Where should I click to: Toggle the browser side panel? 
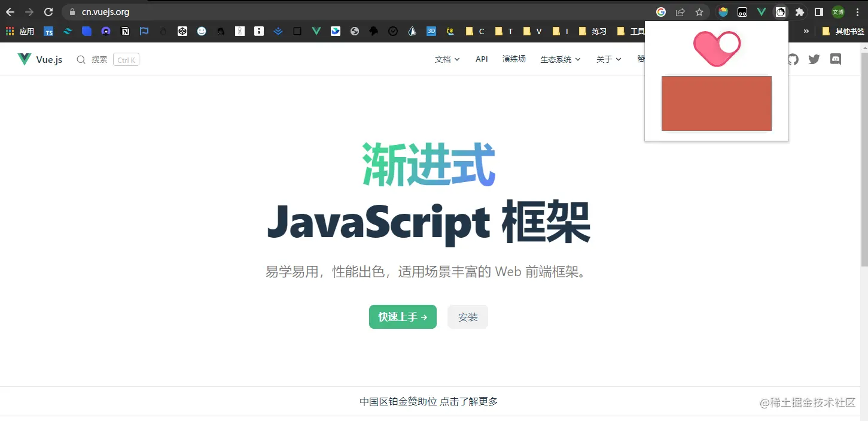819,12
